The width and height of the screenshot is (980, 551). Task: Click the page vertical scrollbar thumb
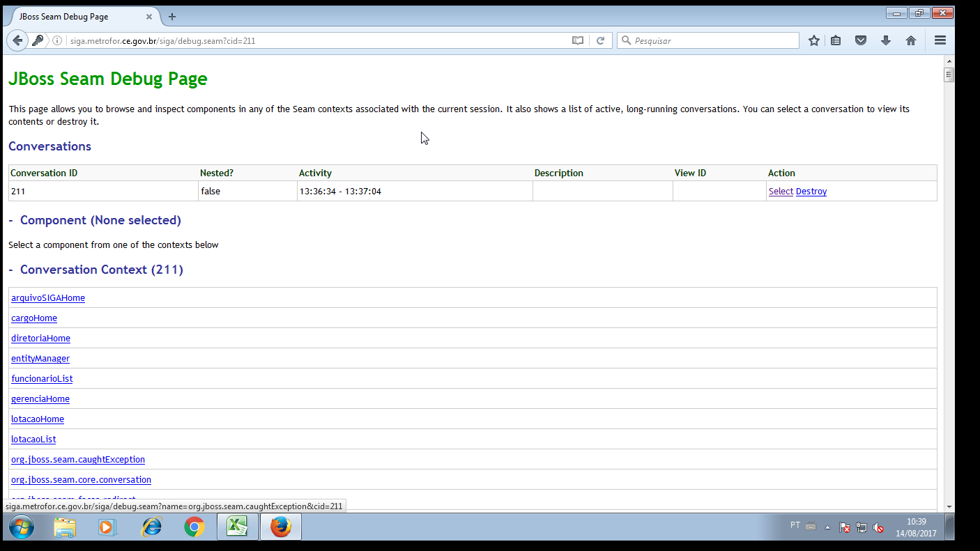(949, 75)
